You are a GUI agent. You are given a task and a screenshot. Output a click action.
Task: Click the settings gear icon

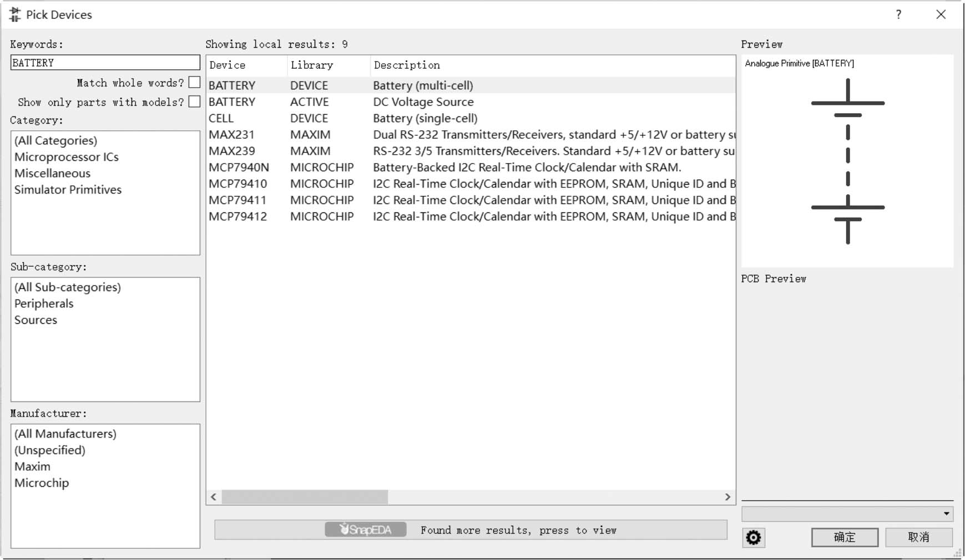pos(753,537)
